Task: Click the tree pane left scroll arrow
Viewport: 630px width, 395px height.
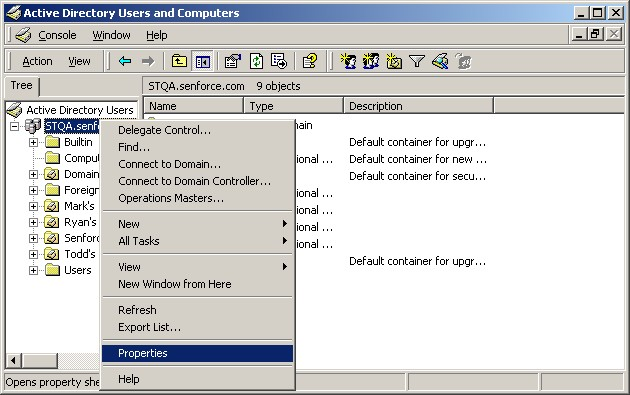Action: [x=13, y=360]
